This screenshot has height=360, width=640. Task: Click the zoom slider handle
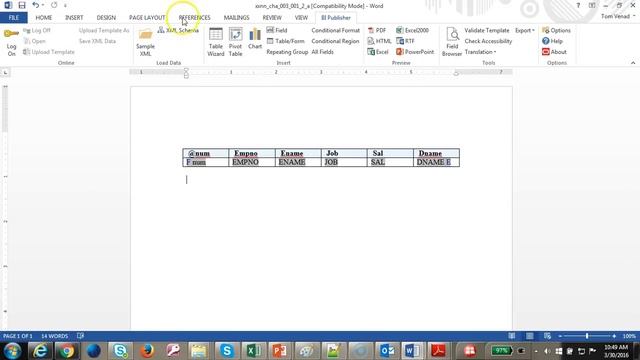587,336
